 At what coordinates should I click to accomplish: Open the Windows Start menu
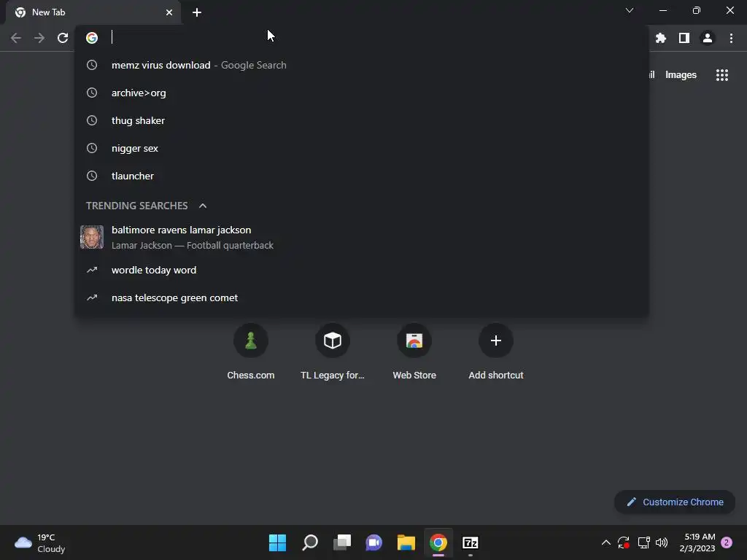coord(277,542)
